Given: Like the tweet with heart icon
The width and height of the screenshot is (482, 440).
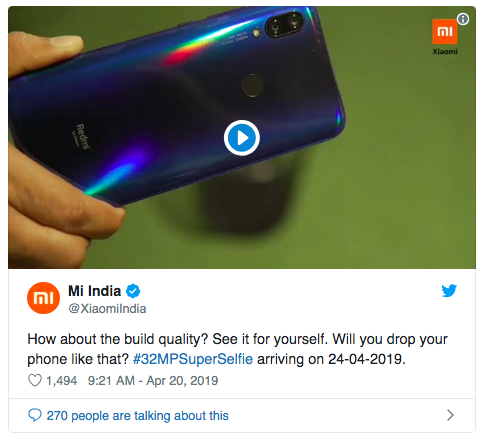Looking at the screenshot, I should [x=35, y=380].
